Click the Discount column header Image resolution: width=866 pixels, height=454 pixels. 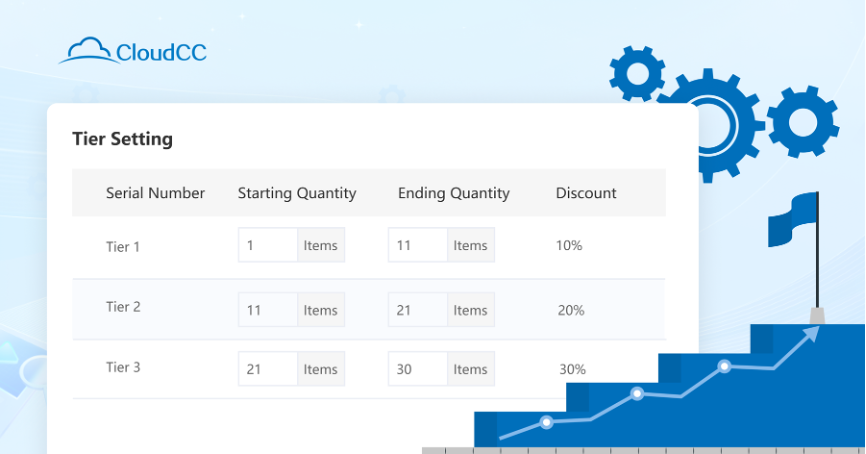(x=586, y=193)
